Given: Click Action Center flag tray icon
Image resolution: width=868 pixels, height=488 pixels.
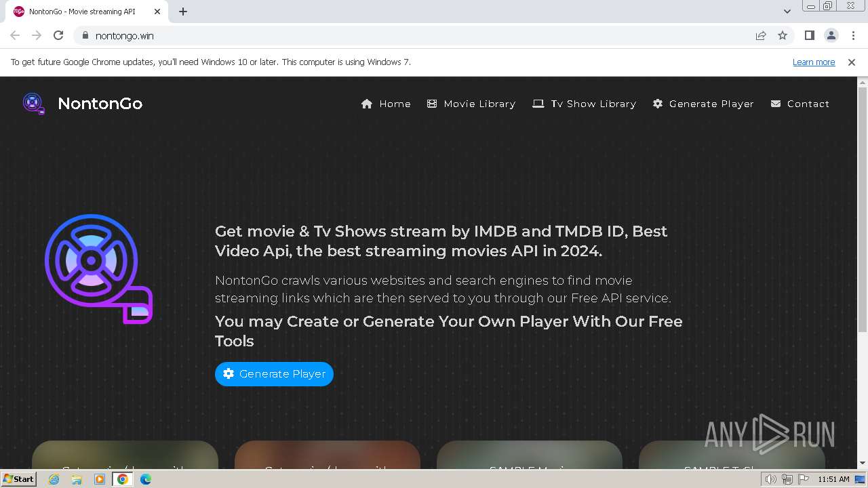Looking at the screenshot, I should click(x=804, y=479).
